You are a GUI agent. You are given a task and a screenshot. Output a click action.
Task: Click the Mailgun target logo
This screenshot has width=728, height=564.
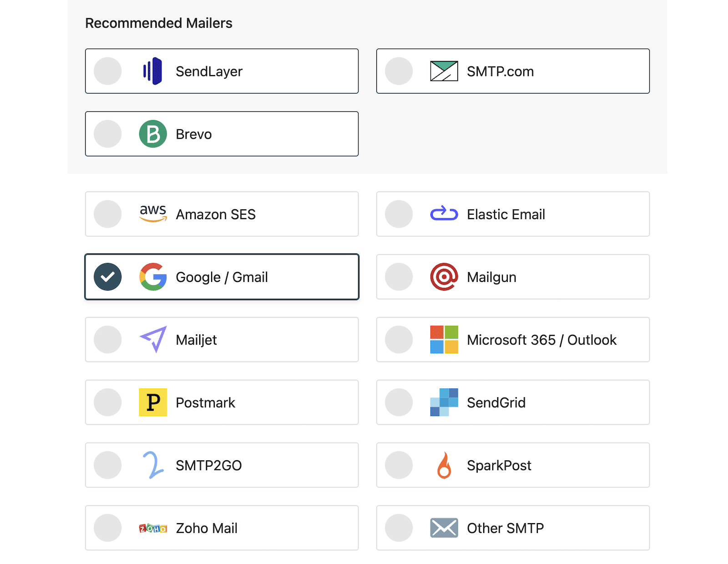click(445, 277)
